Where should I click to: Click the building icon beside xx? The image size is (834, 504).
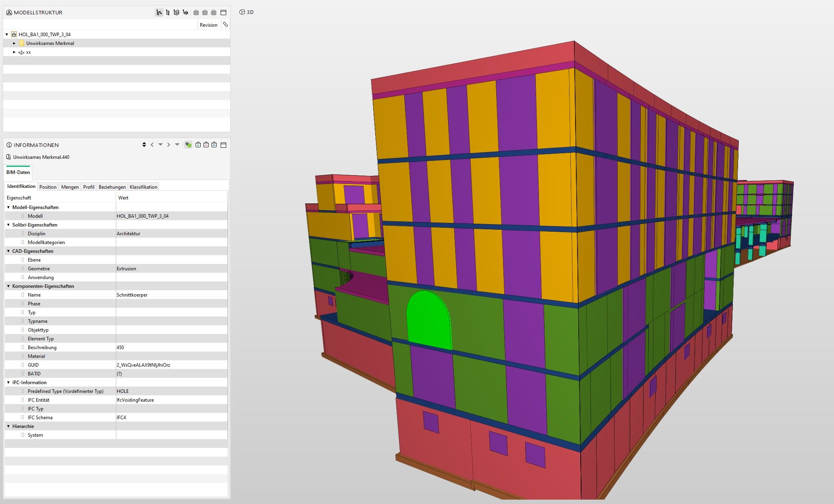(22, 52)
